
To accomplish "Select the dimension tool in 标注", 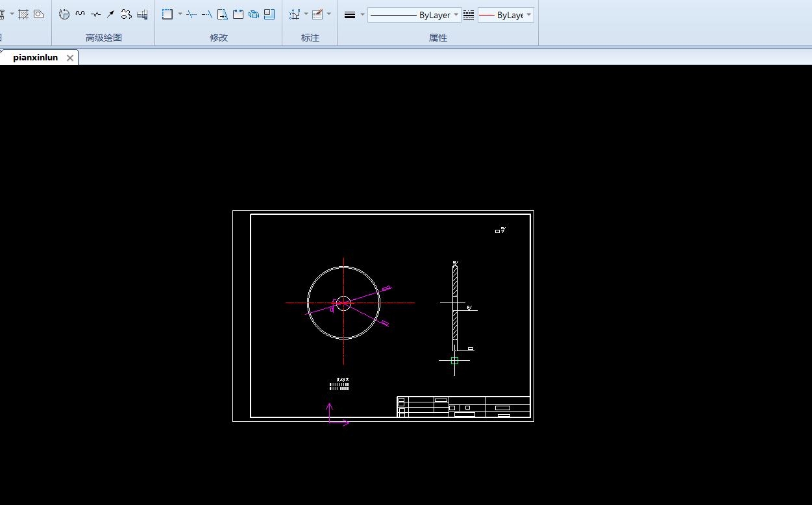I will coord(295,14).
